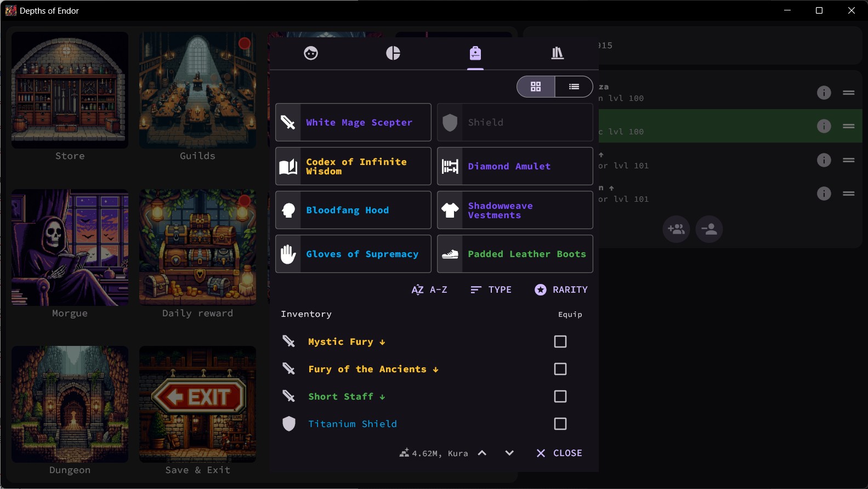Image resolution: width=868 pixels, height=489 pixels.
Task: Click the reorder handle on the top party row
Action: (x=849, y=93)
